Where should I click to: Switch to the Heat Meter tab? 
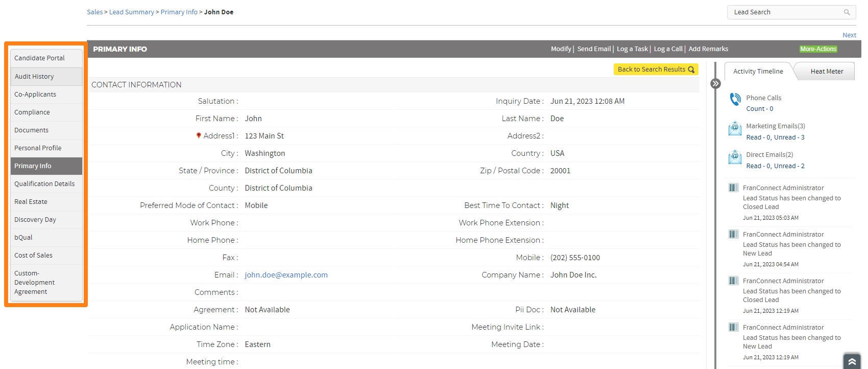(827, 72)
